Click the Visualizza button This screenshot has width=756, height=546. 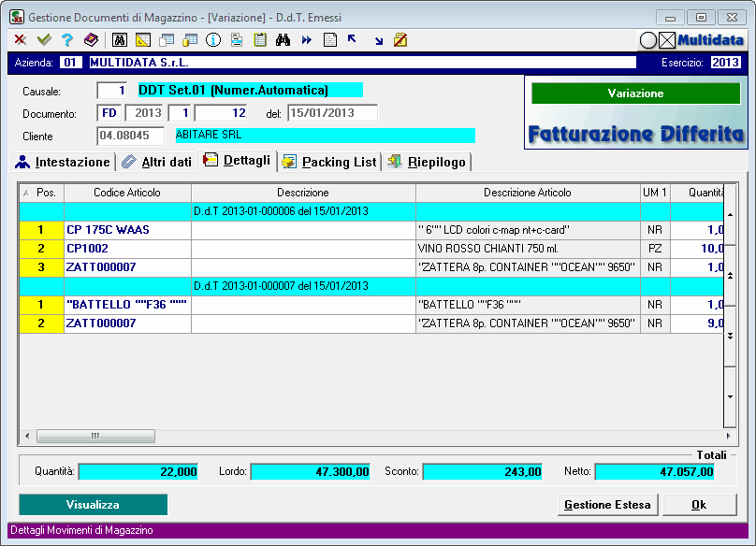click(x=93, y=505)
